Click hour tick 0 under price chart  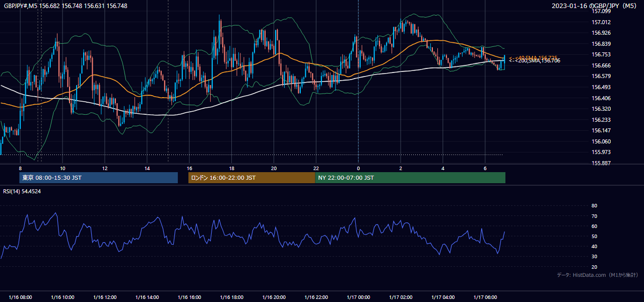[x=358, y=168]
